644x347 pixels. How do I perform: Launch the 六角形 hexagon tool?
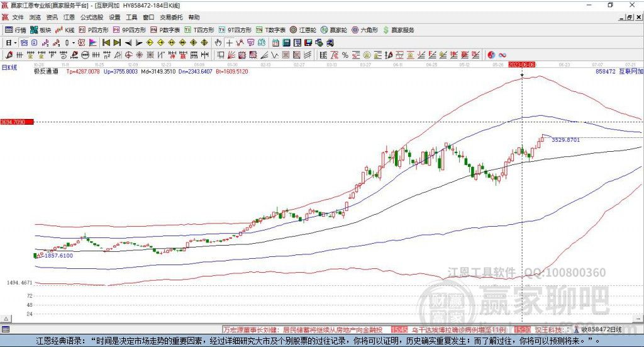[x=364, y=30]
